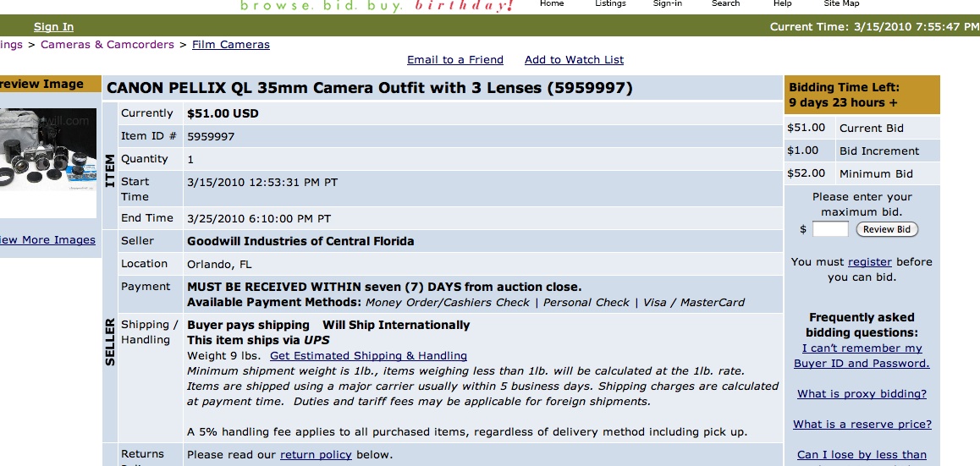Add this item to Watch List
Screen dimensions: 980x466
pyautogui.click(x=574, y=60)
